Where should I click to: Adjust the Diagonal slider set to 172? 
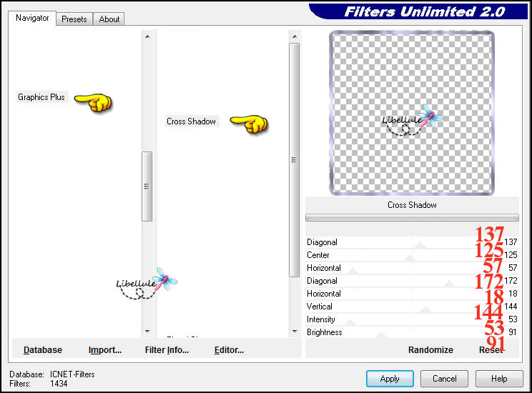point(450,284)
